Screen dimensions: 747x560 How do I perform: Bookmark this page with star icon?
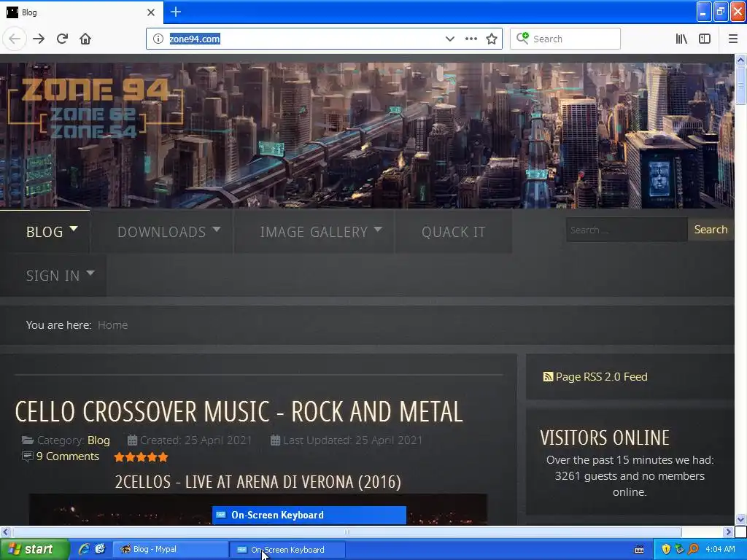point(492,39)
